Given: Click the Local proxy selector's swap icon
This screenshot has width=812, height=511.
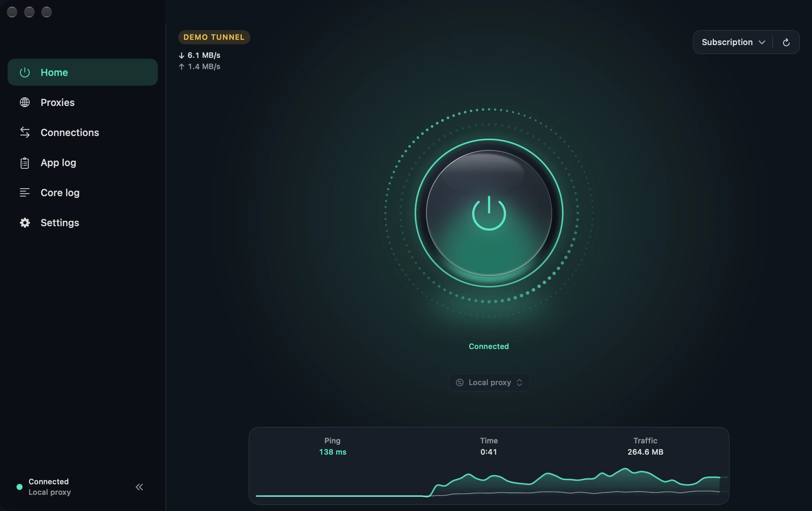Looking at the screenshot, I should 460,382.
